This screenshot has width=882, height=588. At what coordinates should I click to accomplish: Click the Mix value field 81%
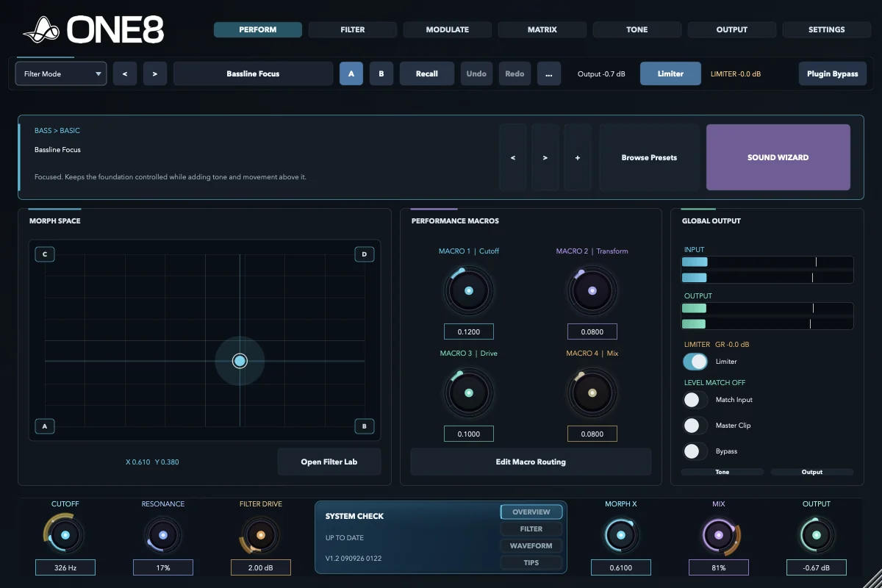pyautogui.click(x=719, y=567)
